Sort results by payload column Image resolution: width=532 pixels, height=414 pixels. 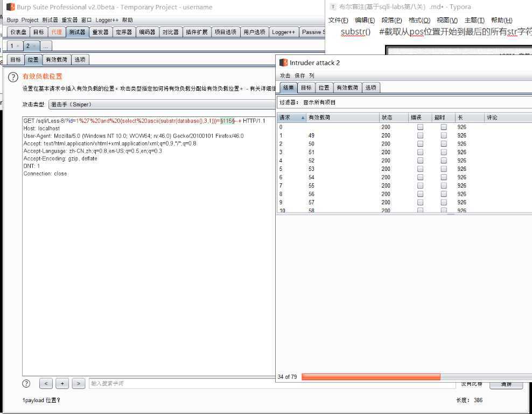(342, 118)
